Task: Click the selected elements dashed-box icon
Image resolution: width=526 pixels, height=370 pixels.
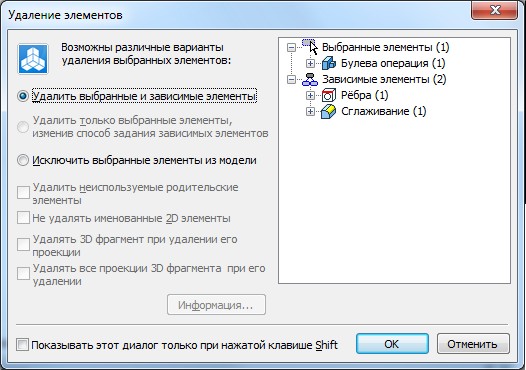Action: [x=308, y=43]
